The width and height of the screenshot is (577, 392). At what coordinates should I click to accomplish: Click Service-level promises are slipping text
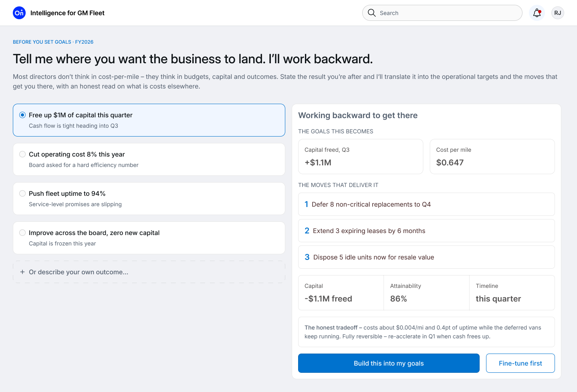[75, 204]
